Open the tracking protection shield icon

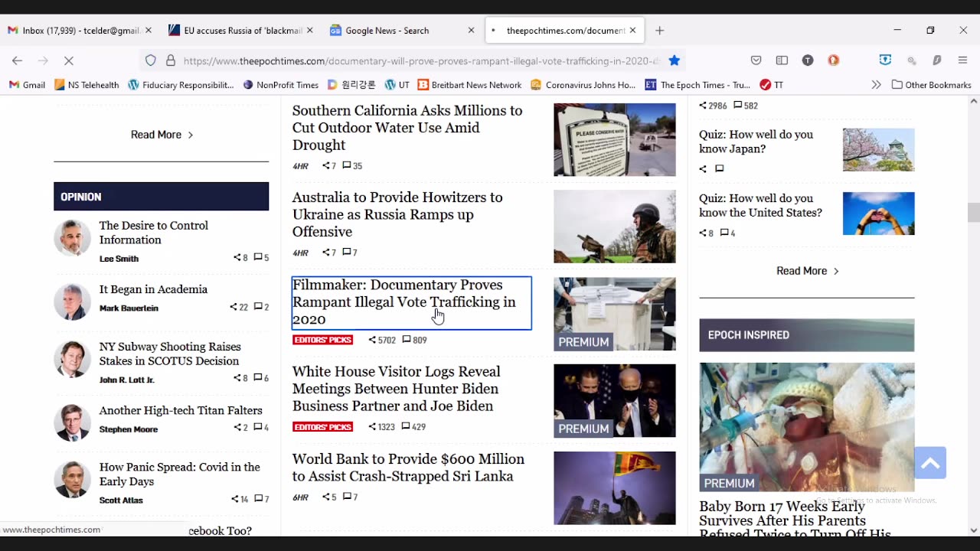click(151, 60)
